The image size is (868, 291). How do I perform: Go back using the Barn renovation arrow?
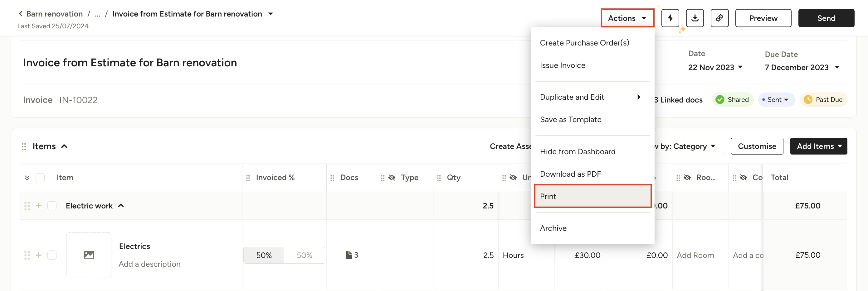pyautogui.click(x=21, y=13)
